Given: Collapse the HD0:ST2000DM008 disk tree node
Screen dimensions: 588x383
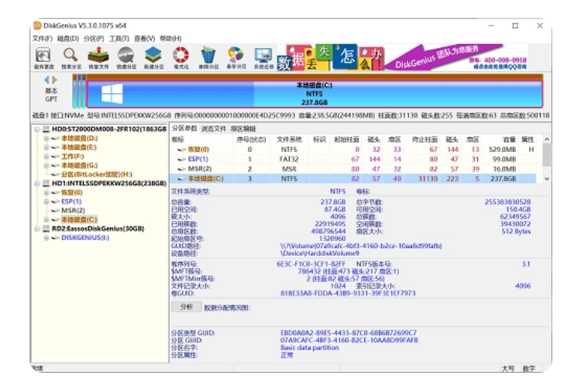Looking at the screenshot, I should click(36, 129).
